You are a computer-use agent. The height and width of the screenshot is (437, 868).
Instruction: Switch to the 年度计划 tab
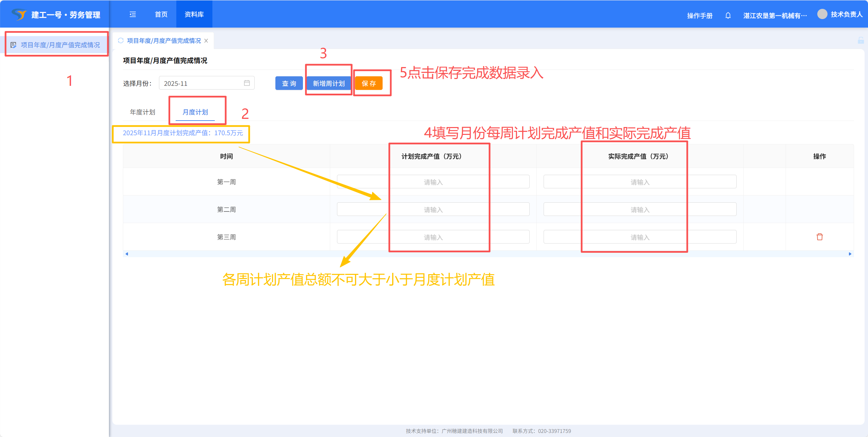tap(142, 112)
